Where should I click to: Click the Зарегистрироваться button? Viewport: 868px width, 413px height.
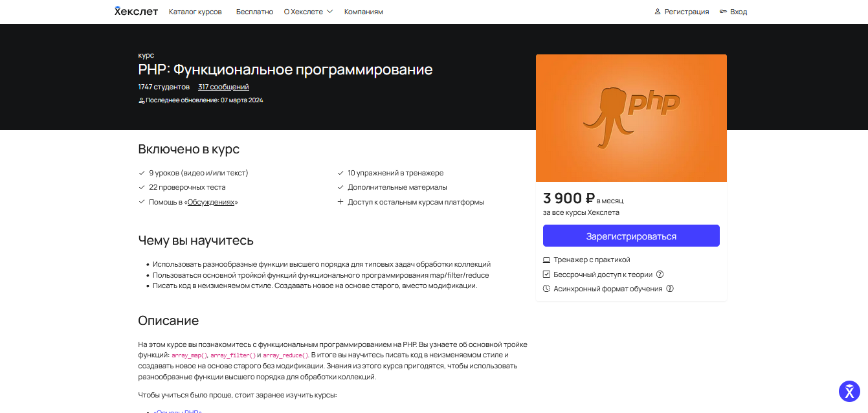[631, 236]
